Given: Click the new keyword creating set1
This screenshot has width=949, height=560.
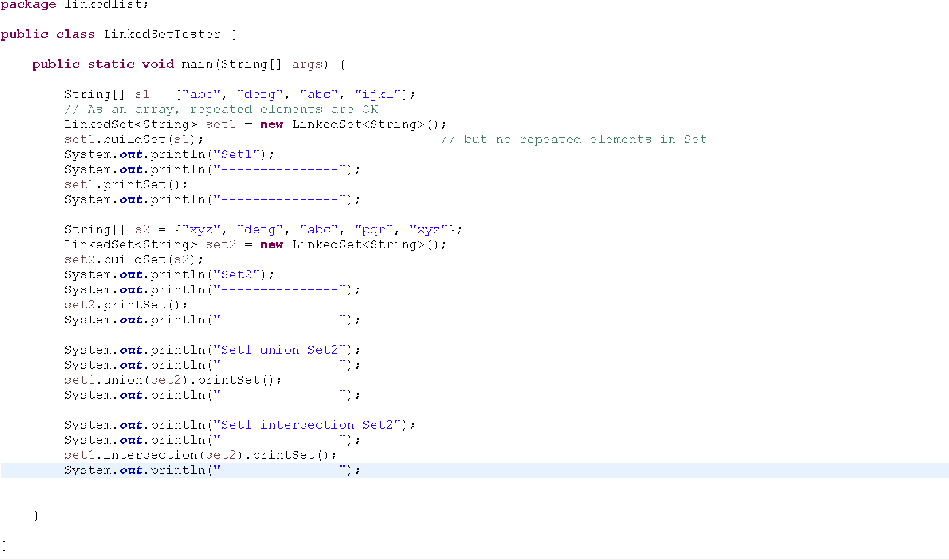Looking at the screenshot, I should [271, 124].
